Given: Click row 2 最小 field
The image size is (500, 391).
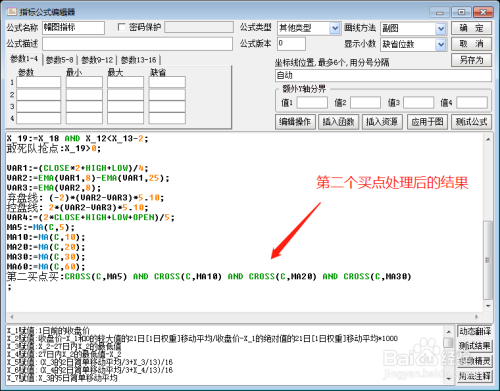Looking at the screenshot, I should 84,94.
